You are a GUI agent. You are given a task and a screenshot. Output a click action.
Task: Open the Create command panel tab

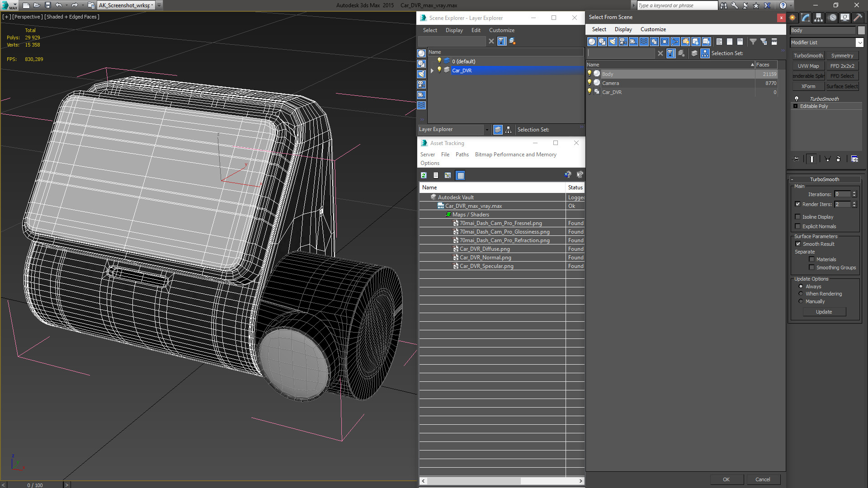click(793, 18)
